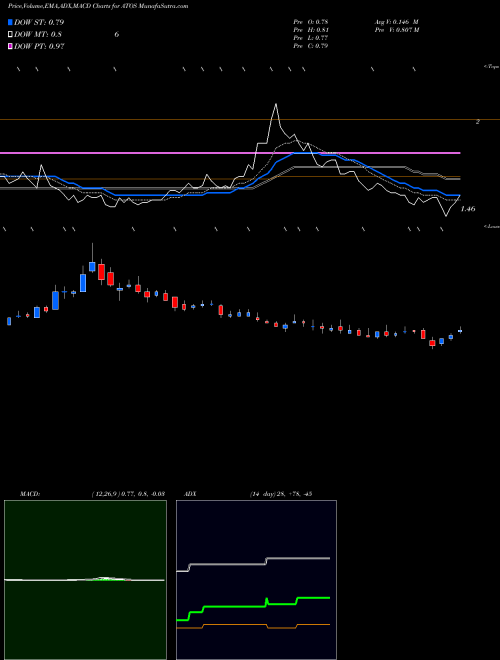Screen dimensions: 500x660
Task: Open the green MACD indicator chart panel
Action: [x=85, y=580]
